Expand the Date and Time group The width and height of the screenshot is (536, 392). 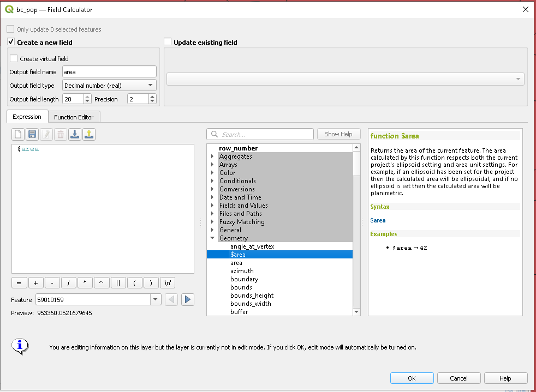pos(212,197)
